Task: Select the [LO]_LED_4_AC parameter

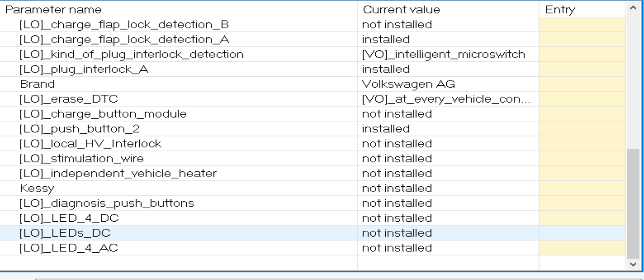Action: [x=69, y=248]
